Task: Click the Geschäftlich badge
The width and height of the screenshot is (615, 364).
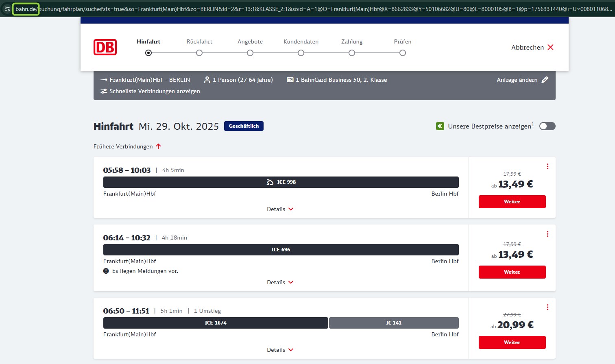Action: point(244,126)
